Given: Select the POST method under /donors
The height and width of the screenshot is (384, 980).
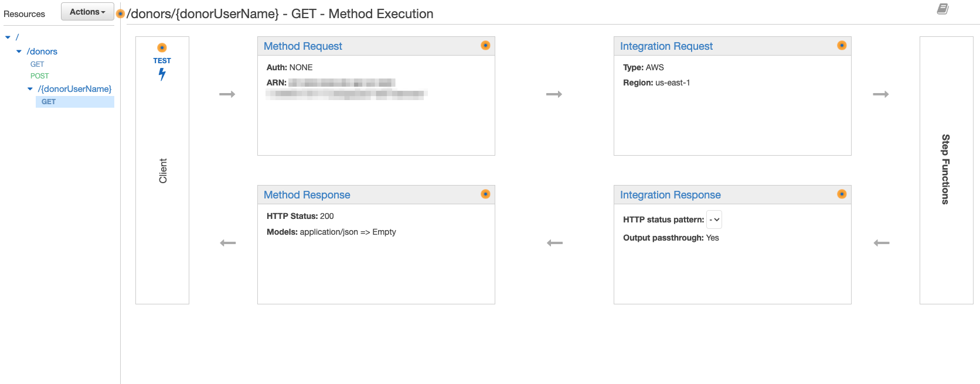Looking at the screenshot, I should (x=39, y=76).
